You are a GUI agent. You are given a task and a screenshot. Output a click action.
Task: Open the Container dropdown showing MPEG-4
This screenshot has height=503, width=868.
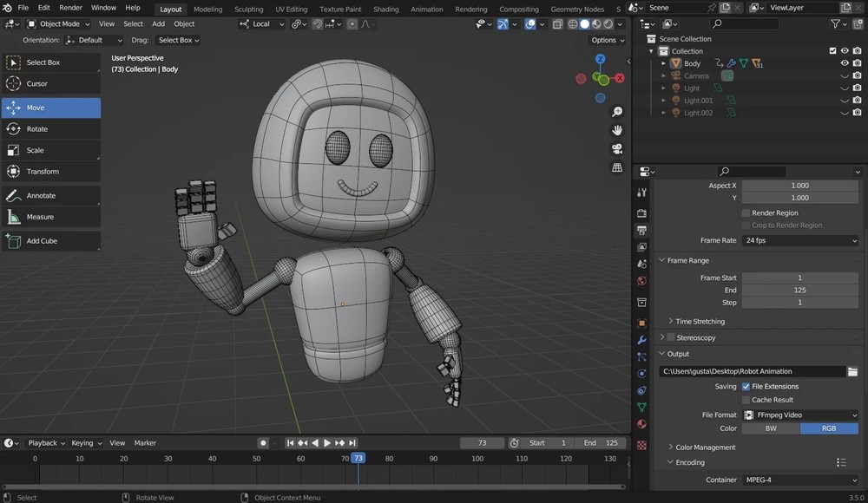(799, 480)
